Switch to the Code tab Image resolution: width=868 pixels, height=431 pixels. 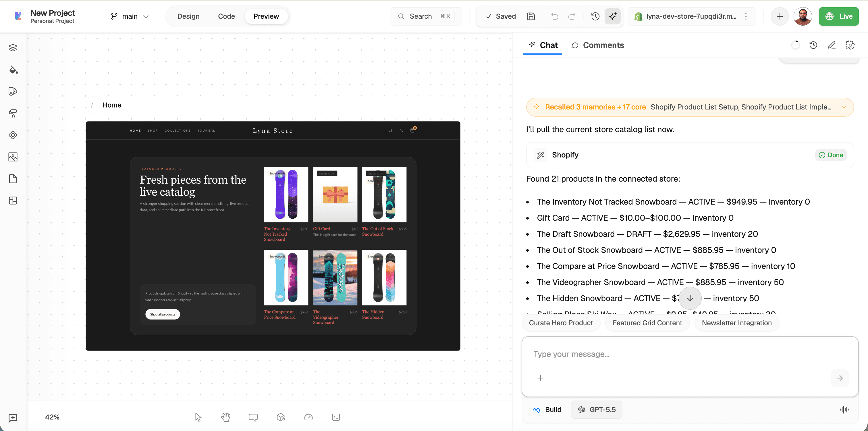pos(226,16)
